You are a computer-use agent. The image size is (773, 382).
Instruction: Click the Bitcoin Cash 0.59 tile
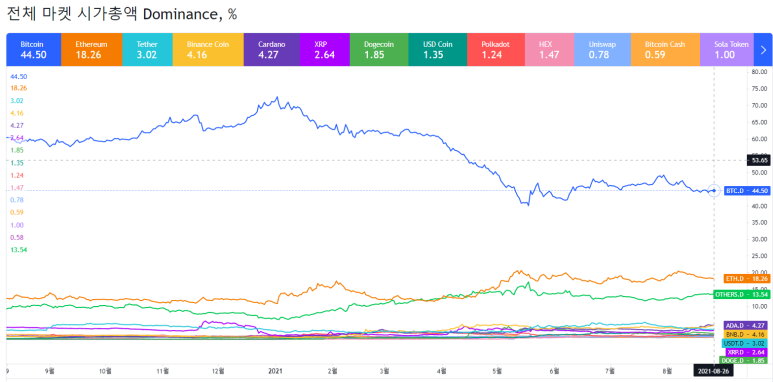tap(665, 50)
